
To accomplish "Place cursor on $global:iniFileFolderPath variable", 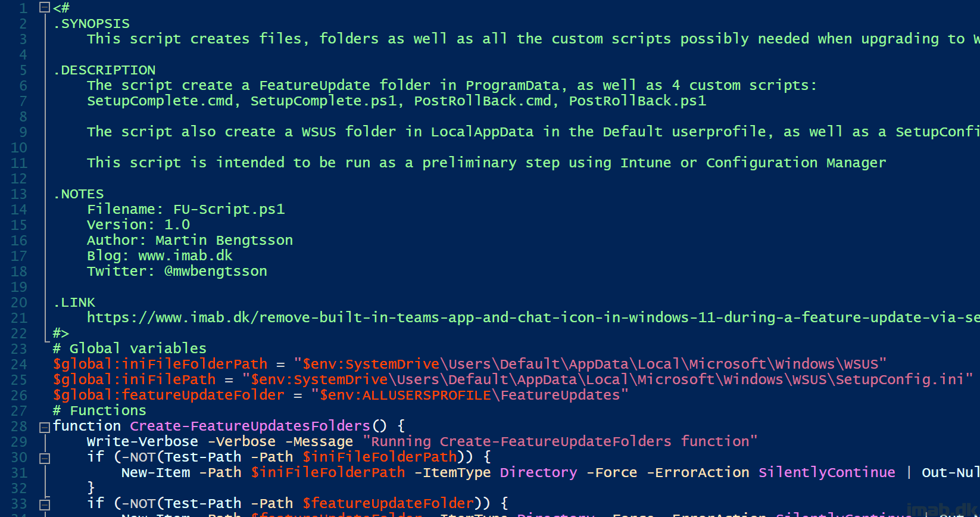I will (x=160, y=364).
